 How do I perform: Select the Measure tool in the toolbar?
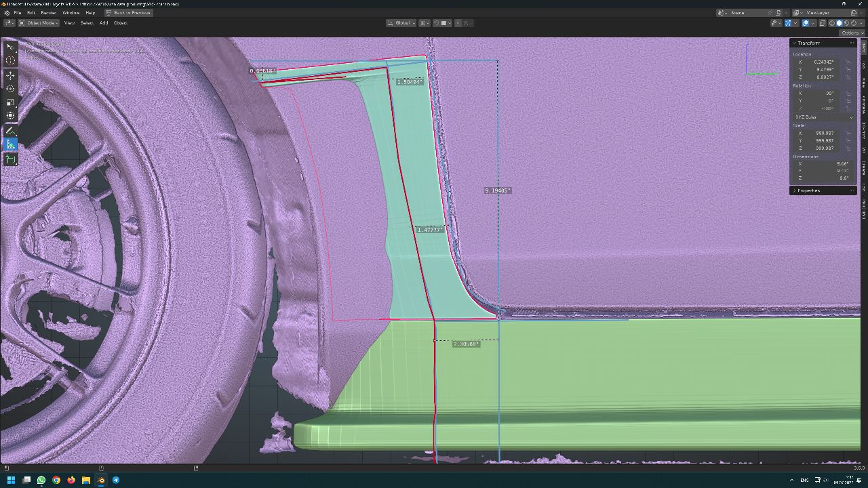pos(10,144)
